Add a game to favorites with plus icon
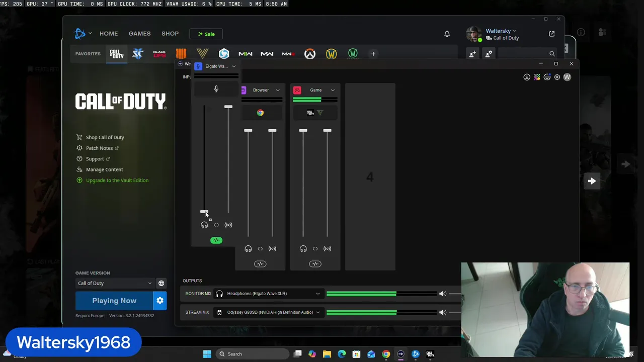 [373, 54]
